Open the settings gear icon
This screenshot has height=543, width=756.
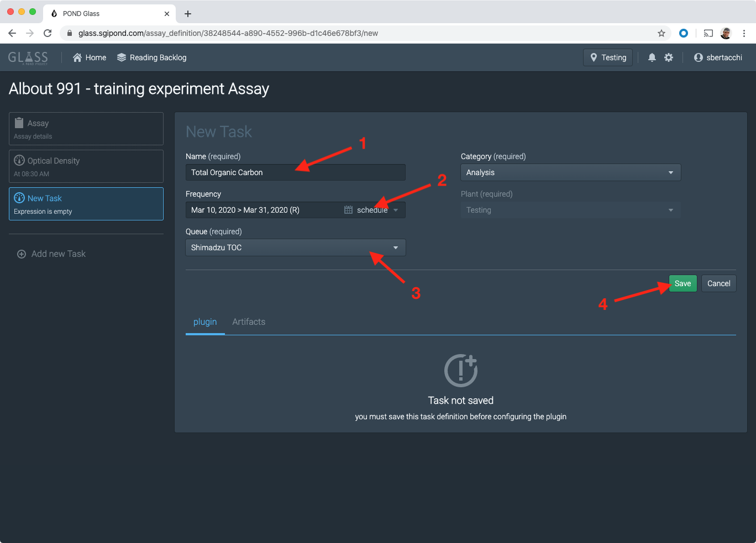click(669, 57)
